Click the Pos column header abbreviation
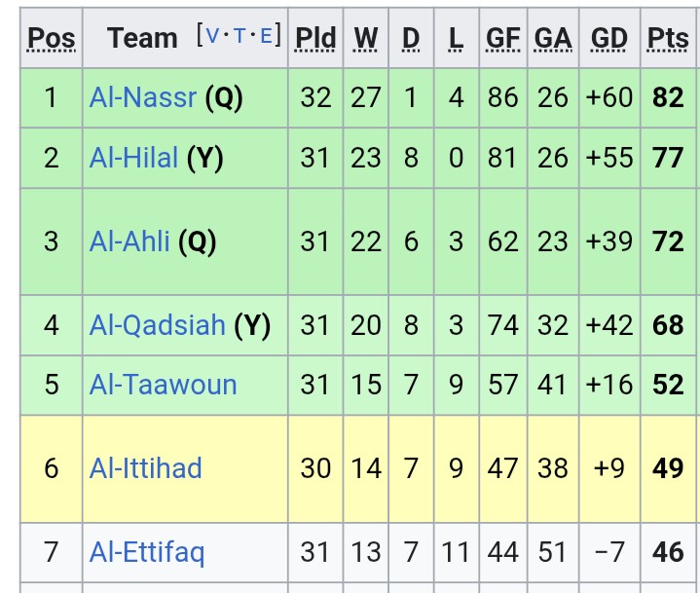This screenshot has height=593, width=700. [x=52, y=38]
